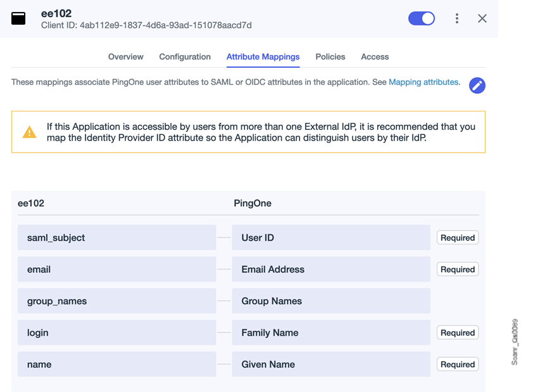Open the Policies tab
Viewport: 533px width, 392px height.
(330, 57)
